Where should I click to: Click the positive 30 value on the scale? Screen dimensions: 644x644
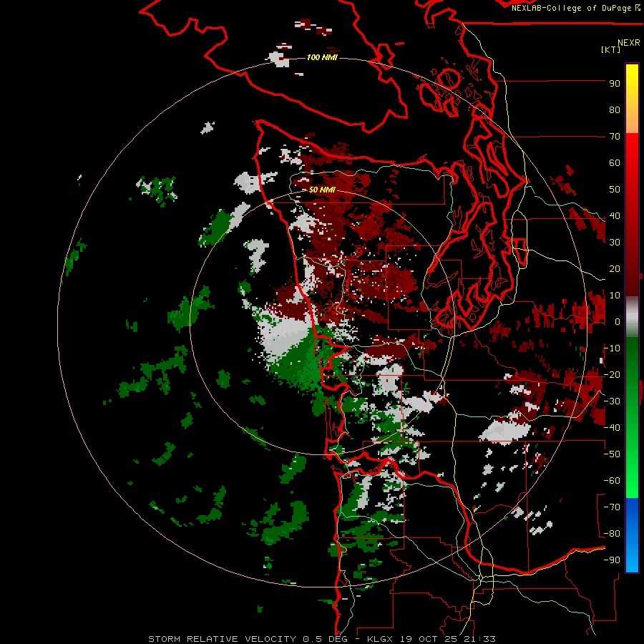coord(615,243)
